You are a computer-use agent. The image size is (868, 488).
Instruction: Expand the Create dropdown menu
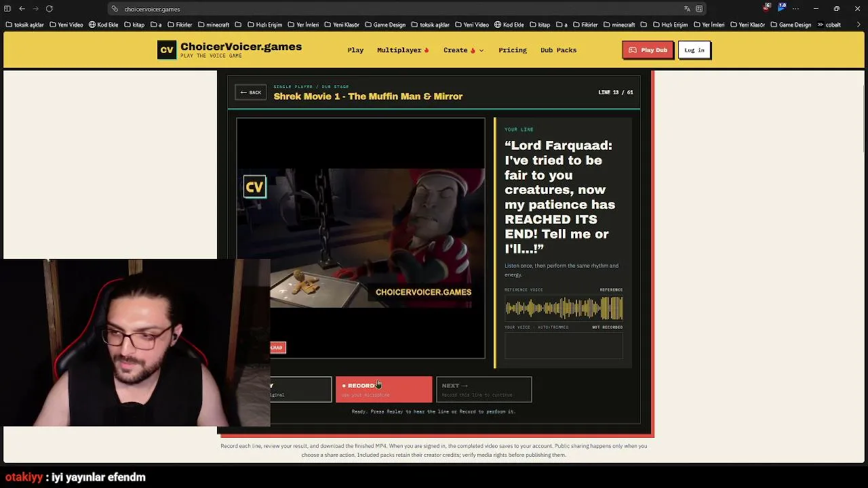pyautogui.click(x=464, y=50)
